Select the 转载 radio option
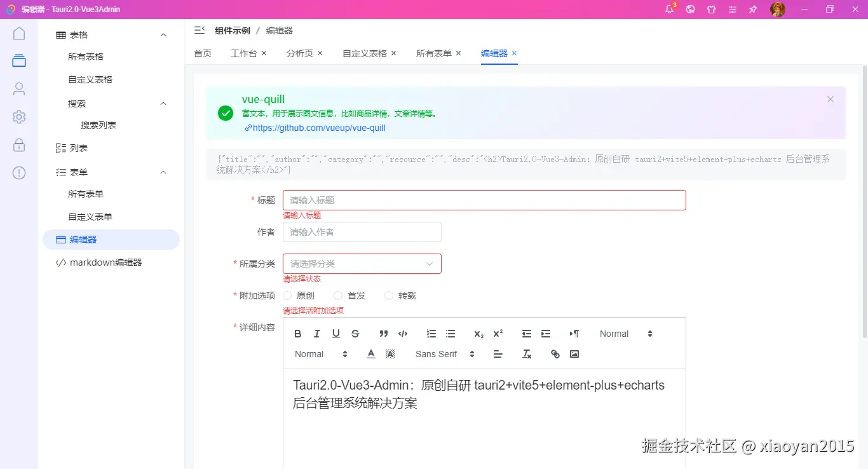 pyautogui.click(x=388, y=295)
